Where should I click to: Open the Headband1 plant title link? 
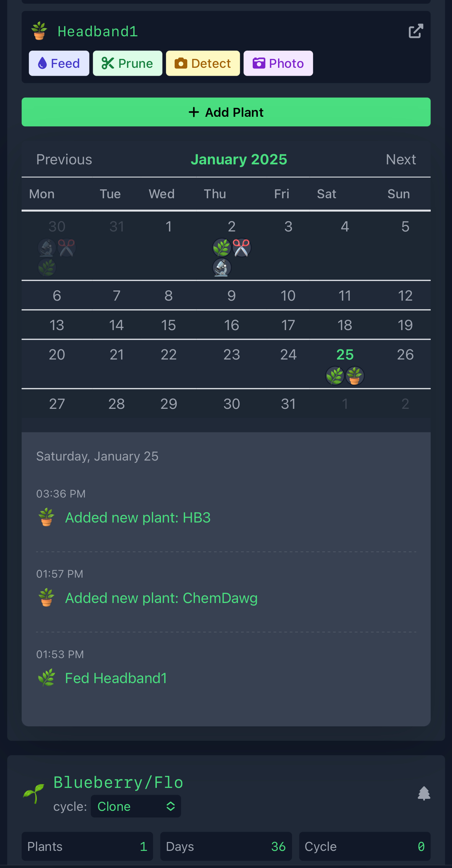coord(98,32)
